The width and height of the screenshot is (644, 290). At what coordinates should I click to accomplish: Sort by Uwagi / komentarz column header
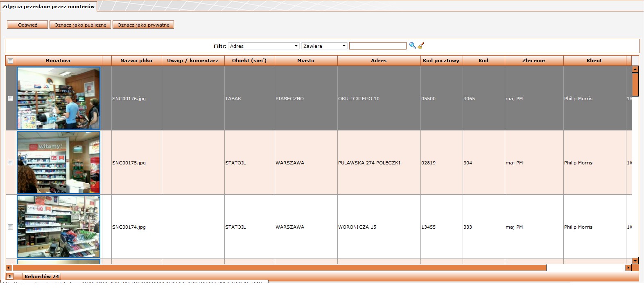click(192, 61)
